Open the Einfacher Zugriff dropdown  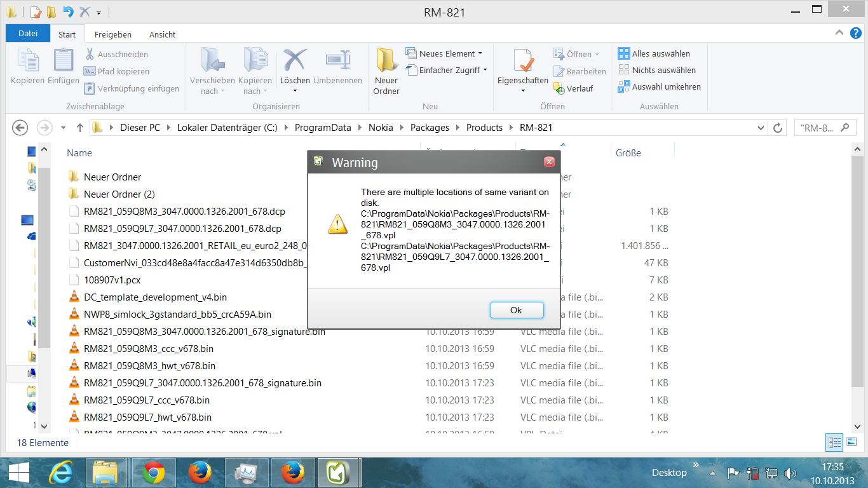446,70
